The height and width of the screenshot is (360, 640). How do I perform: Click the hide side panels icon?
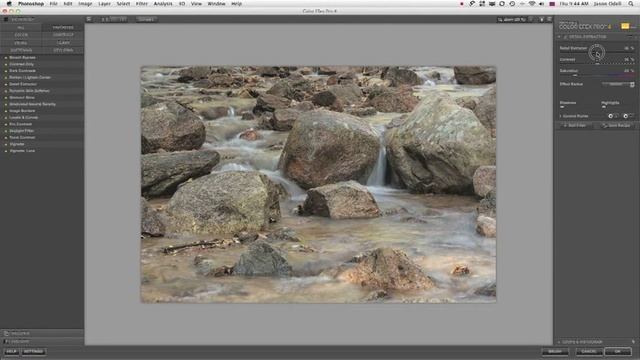(549, 19)
